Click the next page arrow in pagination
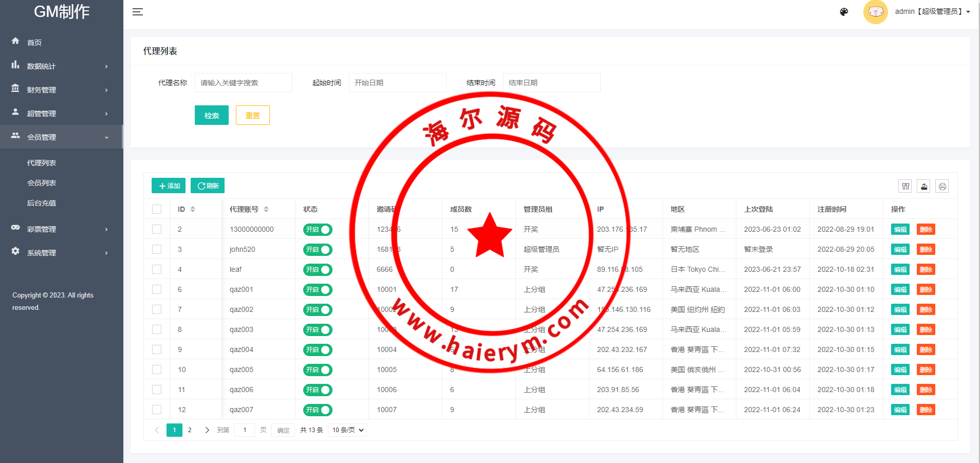The width and height of the screenshot is (980, 463). coord(207,430)
